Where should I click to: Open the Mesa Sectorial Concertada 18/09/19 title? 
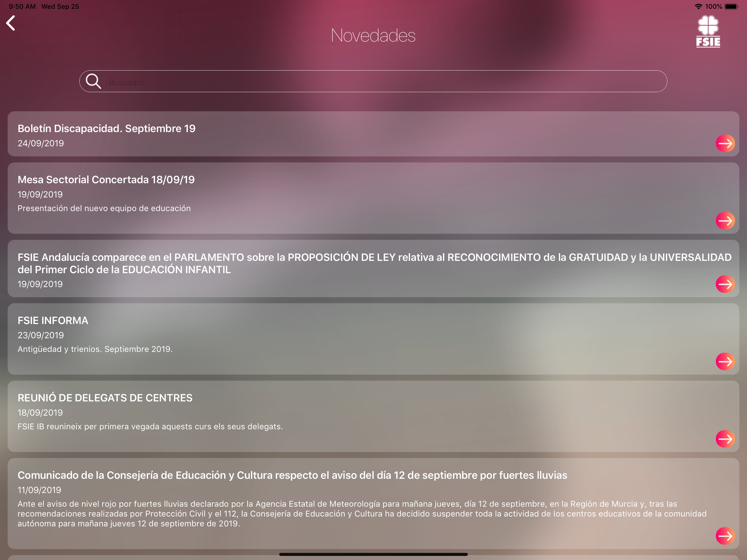click(106, 180)
